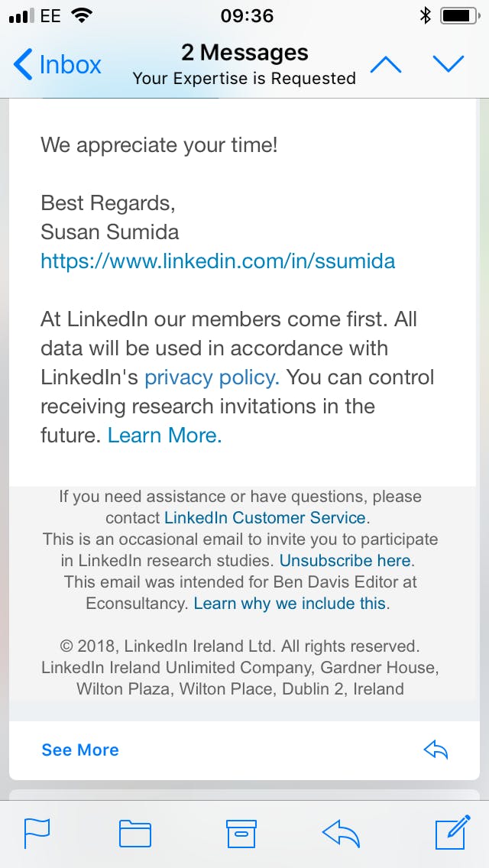Go back to Inbox
Image resolution: width=489 pixels, height=868 pixels.
pos(57,64)
